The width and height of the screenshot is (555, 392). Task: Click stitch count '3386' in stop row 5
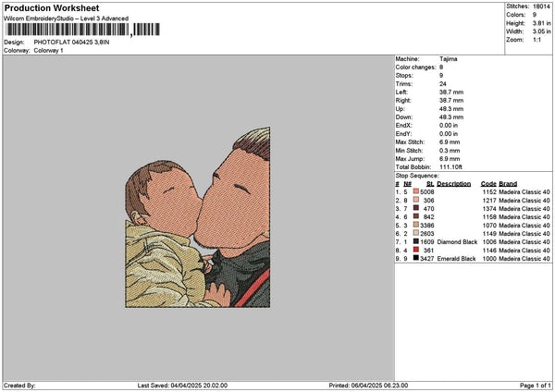(426, 226)
